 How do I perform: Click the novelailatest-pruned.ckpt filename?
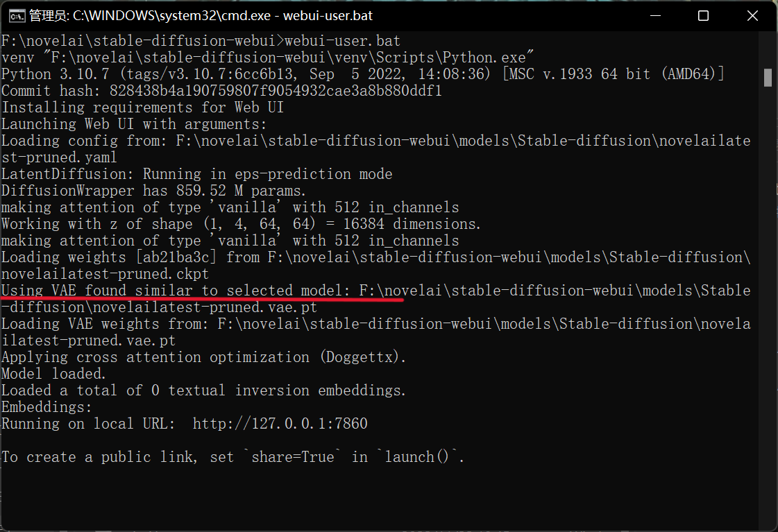[x=105, y=274]
